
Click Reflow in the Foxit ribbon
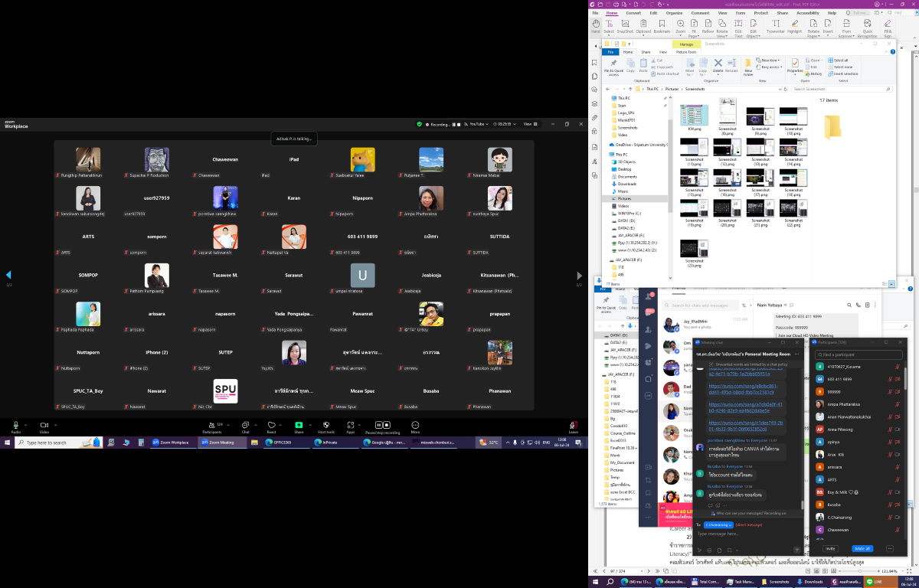708,27
